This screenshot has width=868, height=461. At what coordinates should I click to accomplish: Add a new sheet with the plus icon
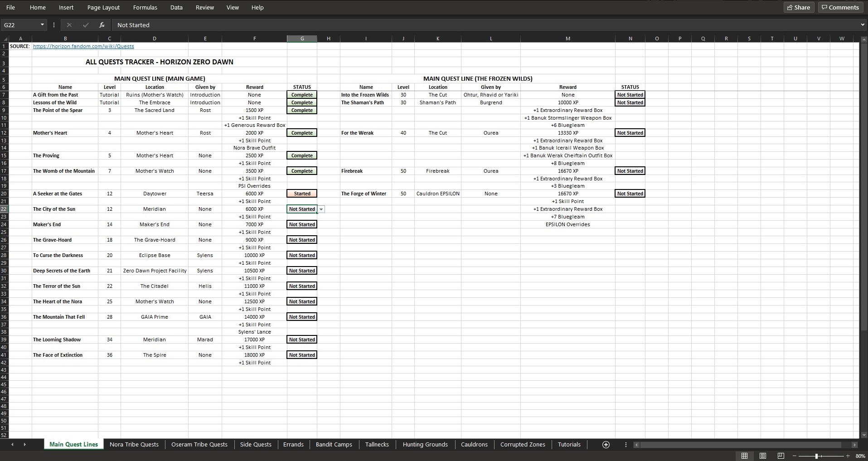[x=606, y=445]
